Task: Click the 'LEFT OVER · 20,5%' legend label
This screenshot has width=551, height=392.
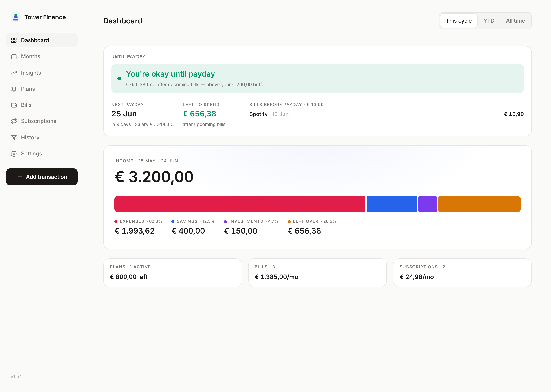Action: (315, 221)
